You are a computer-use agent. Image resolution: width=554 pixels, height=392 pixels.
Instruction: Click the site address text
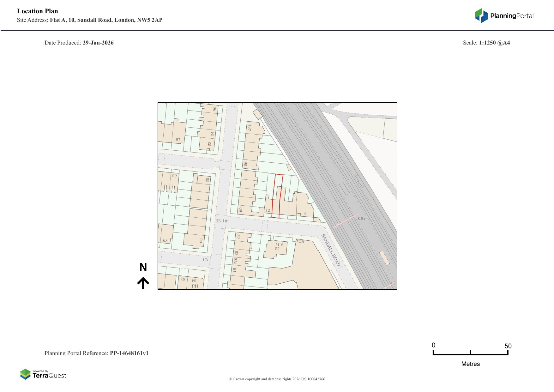pyautogui.click(x=106, y=20)
